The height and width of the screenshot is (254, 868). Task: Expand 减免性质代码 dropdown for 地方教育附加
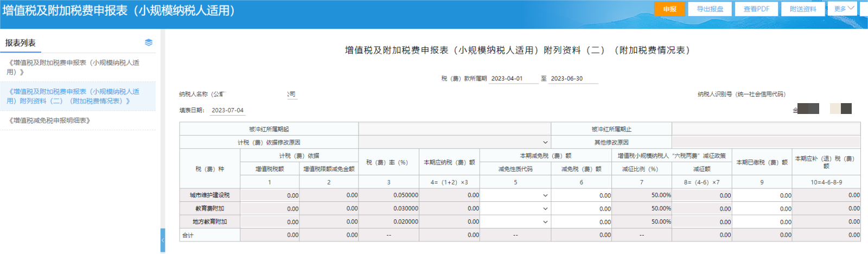[515, 222]
